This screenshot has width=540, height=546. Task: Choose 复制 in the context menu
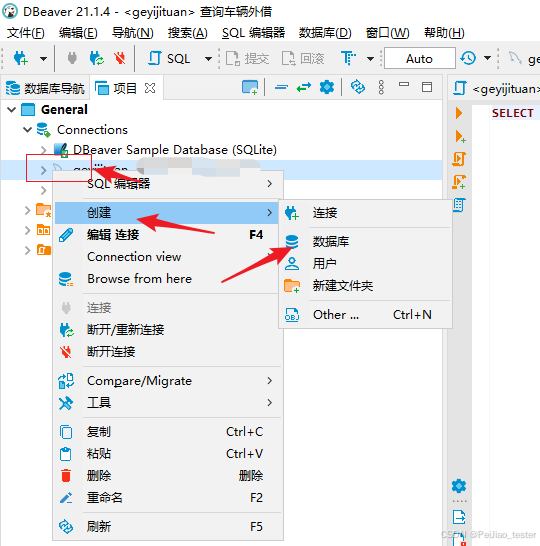click(x=168, y=432)
